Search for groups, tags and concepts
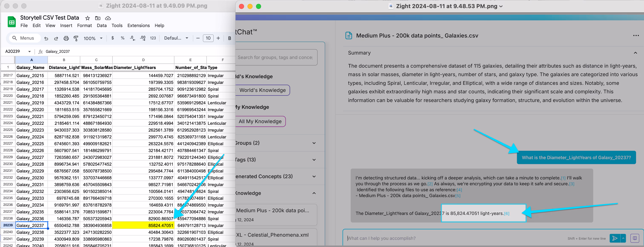The image size is (644, 247). (x=276, y=57)
